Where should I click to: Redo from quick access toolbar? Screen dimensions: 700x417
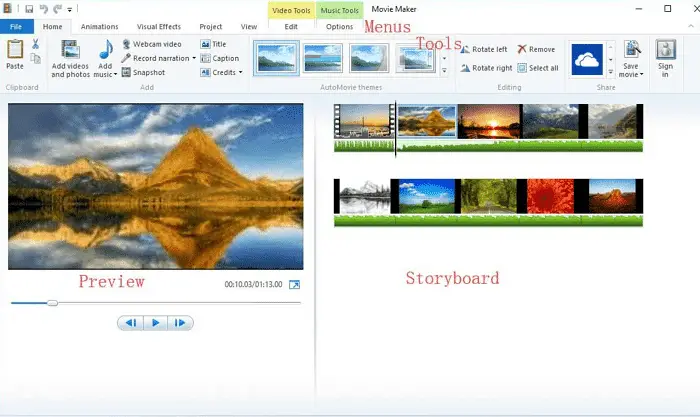pos(58,9)
